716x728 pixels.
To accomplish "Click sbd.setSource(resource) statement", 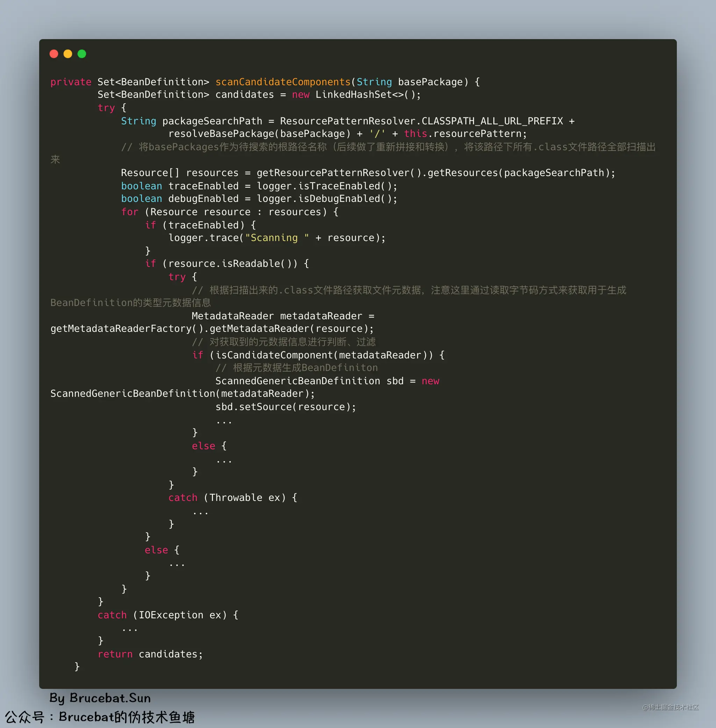I will pyautogui.click(x=285, y=407).
